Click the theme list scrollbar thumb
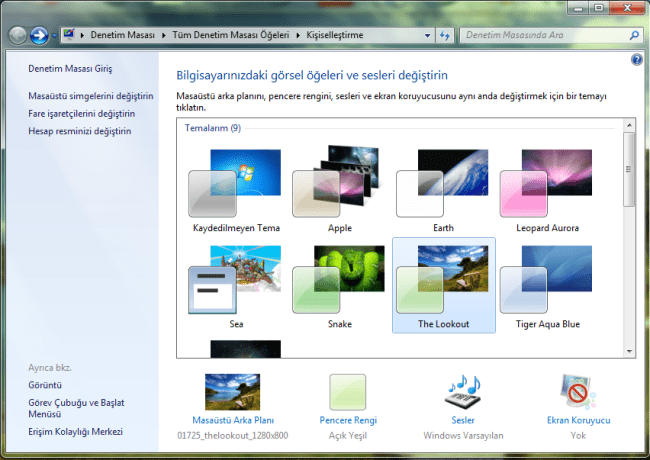The height and width of the screenshot is (460, 650). (x=629, y=169)
